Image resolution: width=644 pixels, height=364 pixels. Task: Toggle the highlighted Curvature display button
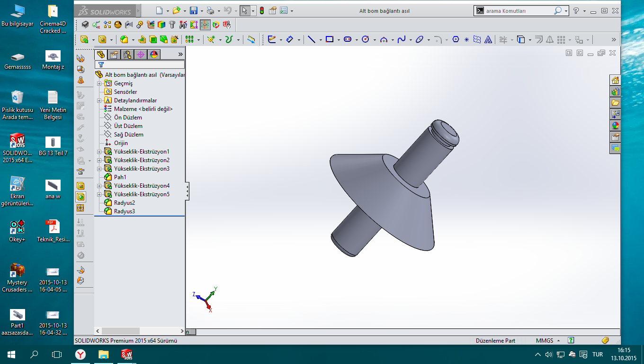[205, 25]
